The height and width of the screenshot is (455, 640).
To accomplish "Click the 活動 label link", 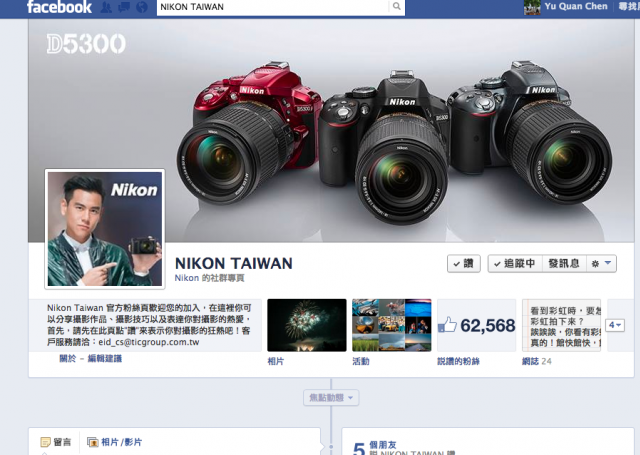I will [x=361, y=362].
